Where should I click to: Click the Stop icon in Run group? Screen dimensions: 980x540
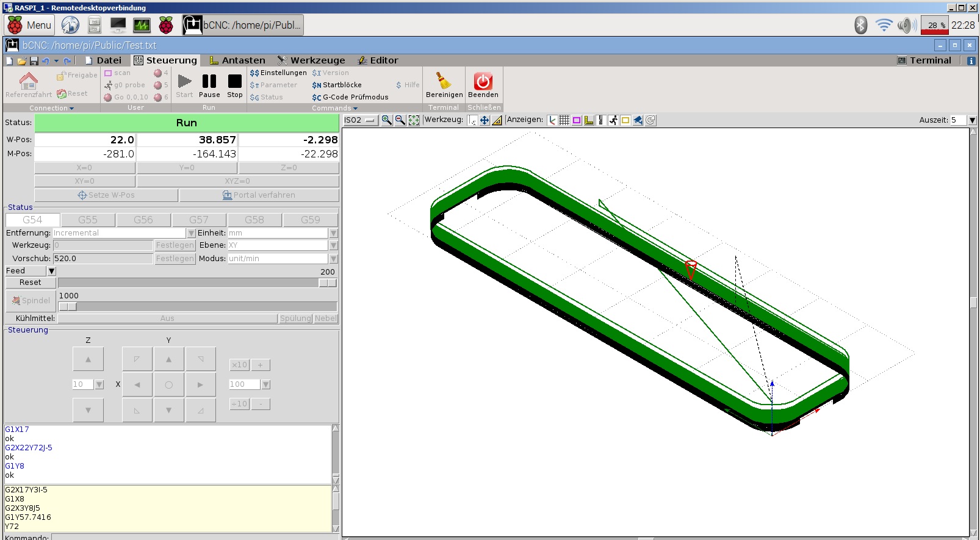point(235,81)
